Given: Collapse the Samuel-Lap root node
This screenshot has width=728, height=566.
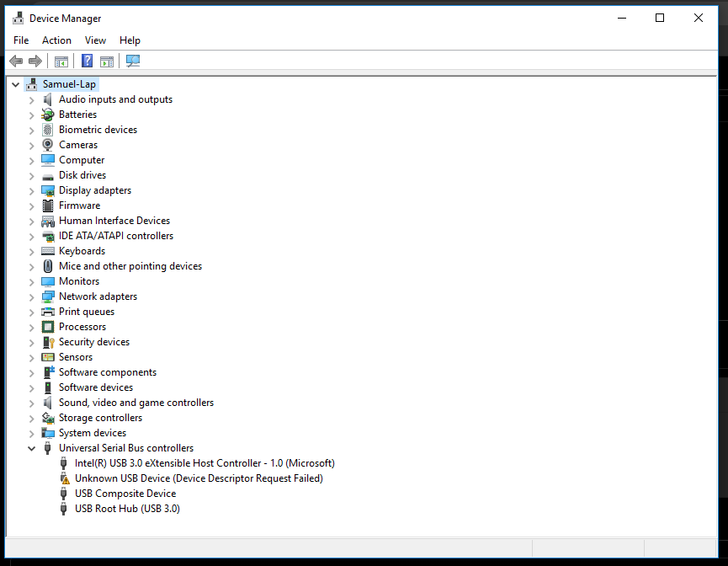Looking at the screenshot, I should [16, 84].
